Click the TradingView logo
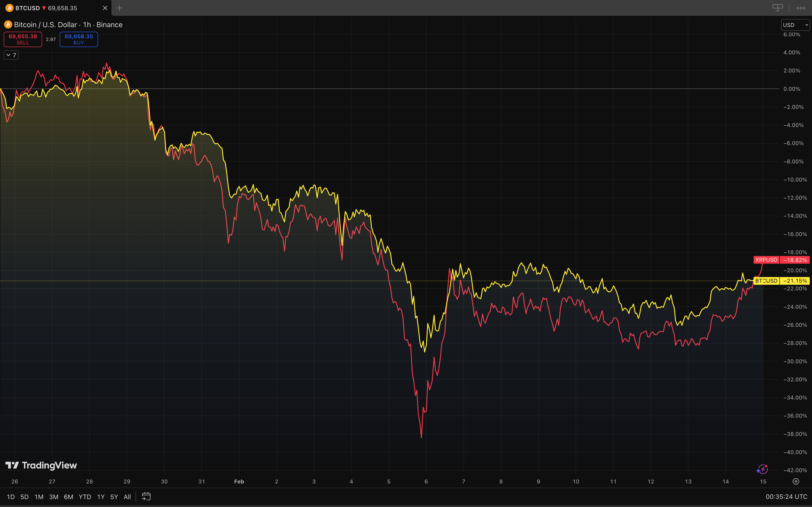Viewport: 812px width, 507px height. 41,465
